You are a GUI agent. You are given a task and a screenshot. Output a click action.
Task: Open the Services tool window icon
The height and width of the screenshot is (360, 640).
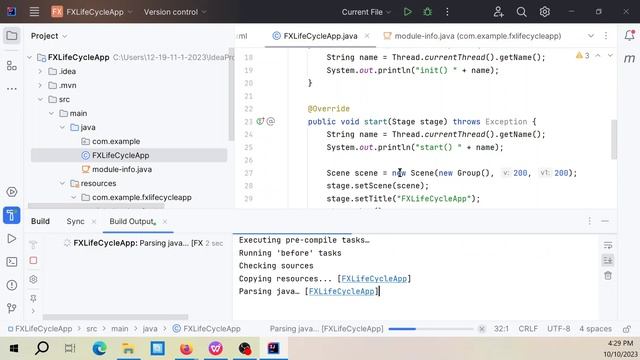[12, 192]
